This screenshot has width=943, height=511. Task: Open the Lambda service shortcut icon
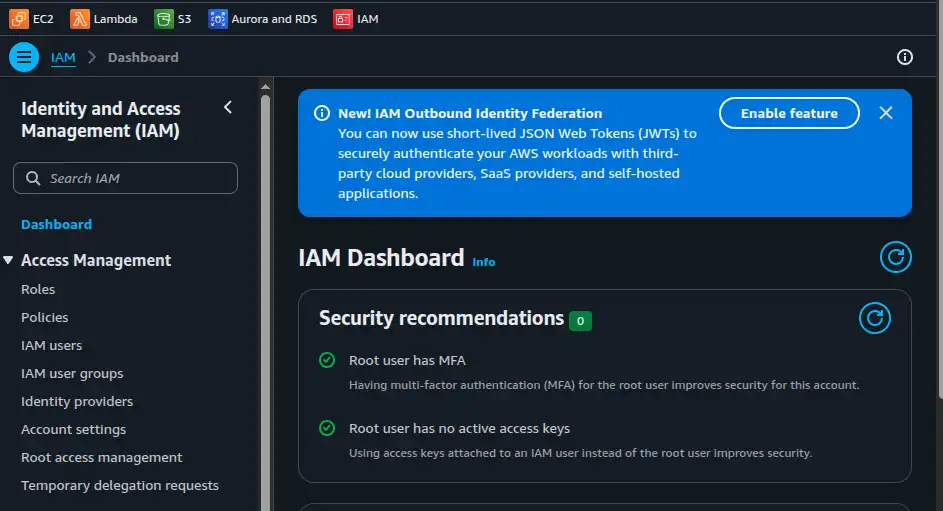(79, 19)
